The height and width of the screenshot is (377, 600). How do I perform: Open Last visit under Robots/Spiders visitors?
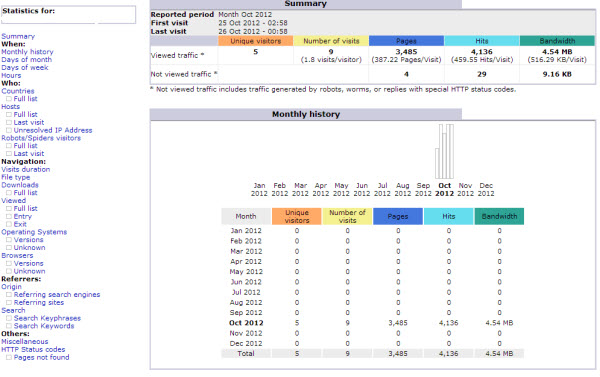click(x=29, y=154)
